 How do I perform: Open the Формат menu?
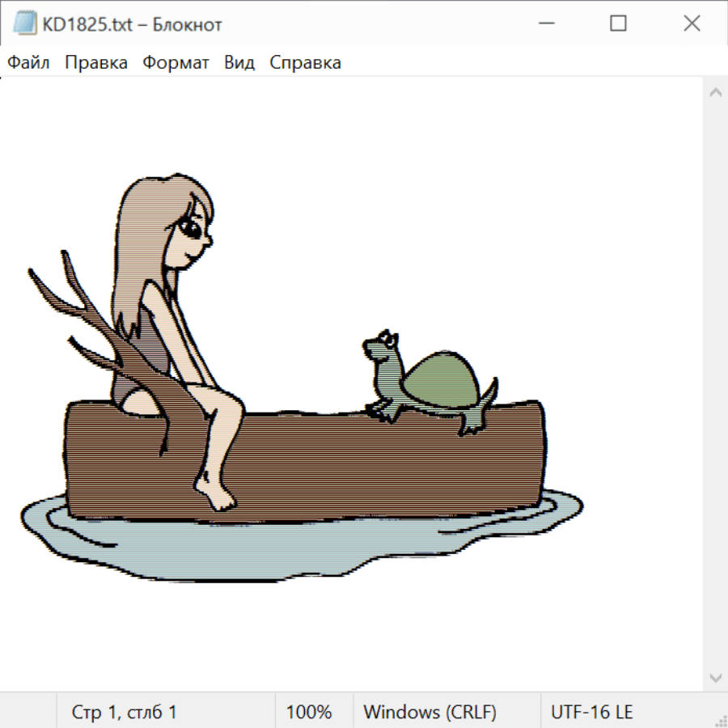(176, 63)
